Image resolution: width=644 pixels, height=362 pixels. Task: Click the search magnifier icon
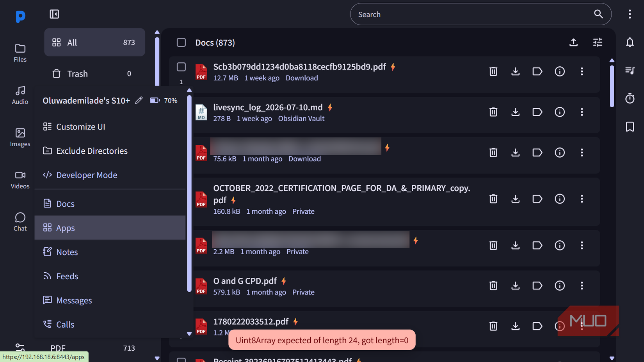pyautogui.click(x=598, y=14)
